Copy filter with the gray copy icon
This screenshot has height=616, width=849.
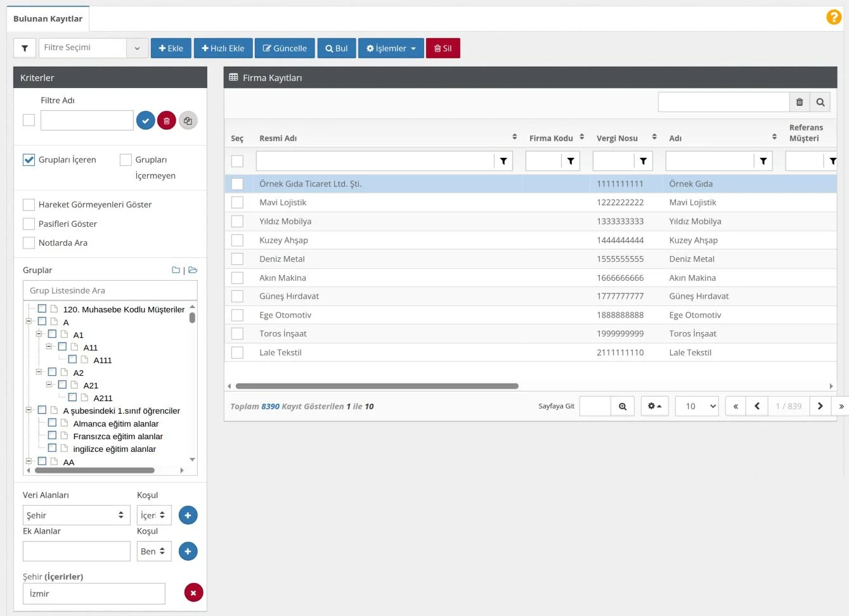tap(188, 120)
